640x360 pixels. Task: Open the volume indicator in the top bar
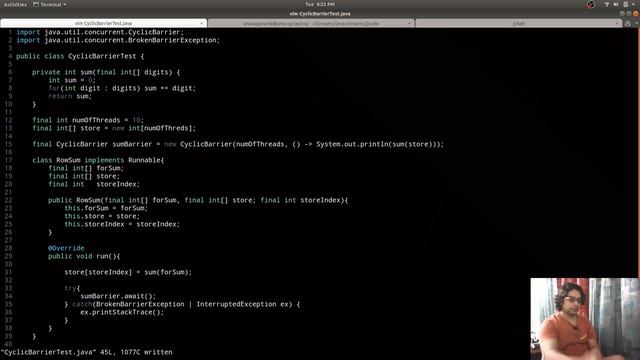(x=616, y=4)
